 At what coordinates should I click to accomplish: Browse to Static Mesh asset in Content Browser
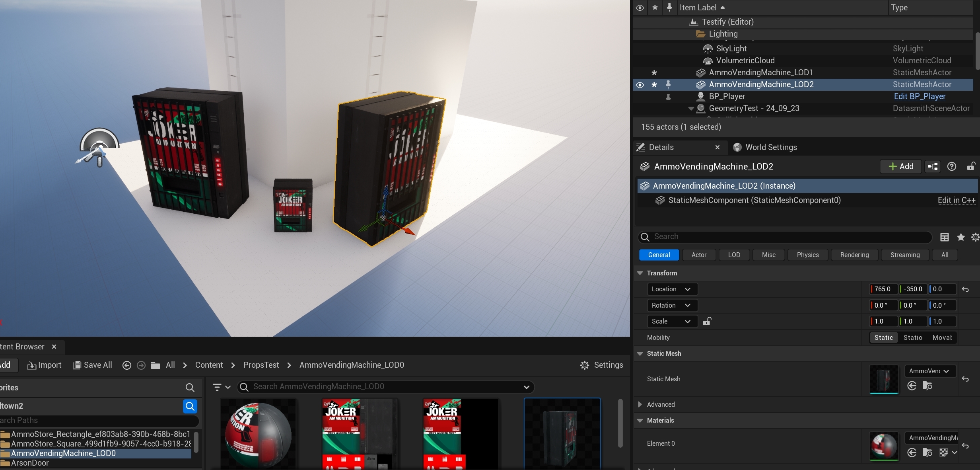(927, 386)
